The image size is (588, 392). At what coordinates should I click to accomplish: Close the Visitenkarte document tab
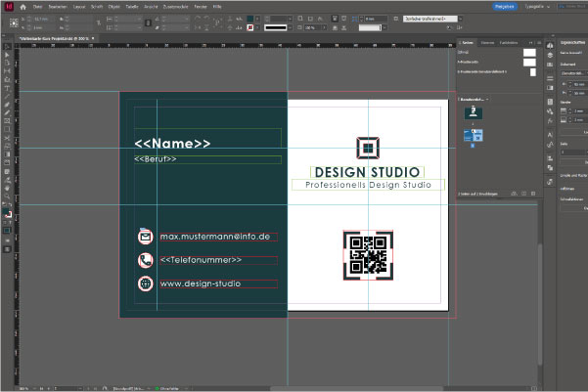point(93,38)
